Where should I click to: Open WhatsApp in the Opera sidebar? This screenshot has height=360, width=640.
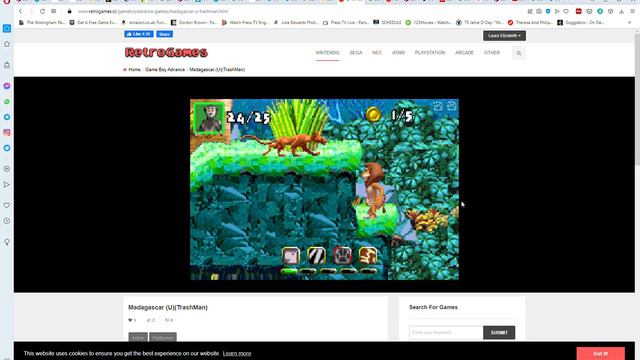tap(7, 102)
